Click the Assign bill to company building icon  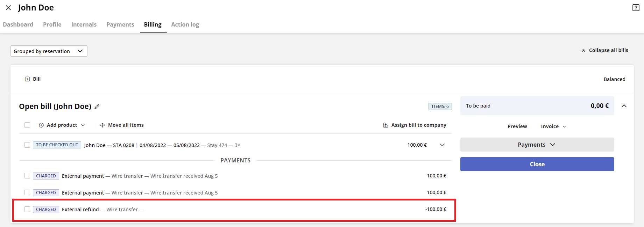(x=385, y=125)
